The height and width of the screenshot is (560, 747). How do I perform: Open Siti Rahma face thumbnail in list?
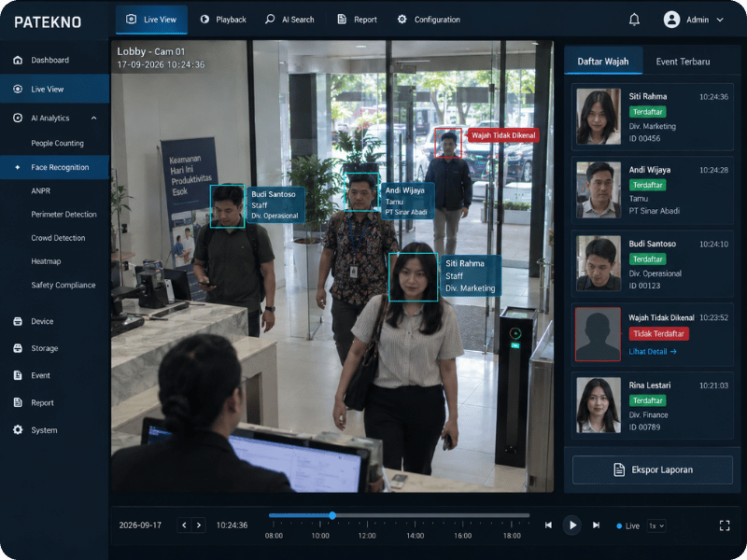[x=599, y=116]
